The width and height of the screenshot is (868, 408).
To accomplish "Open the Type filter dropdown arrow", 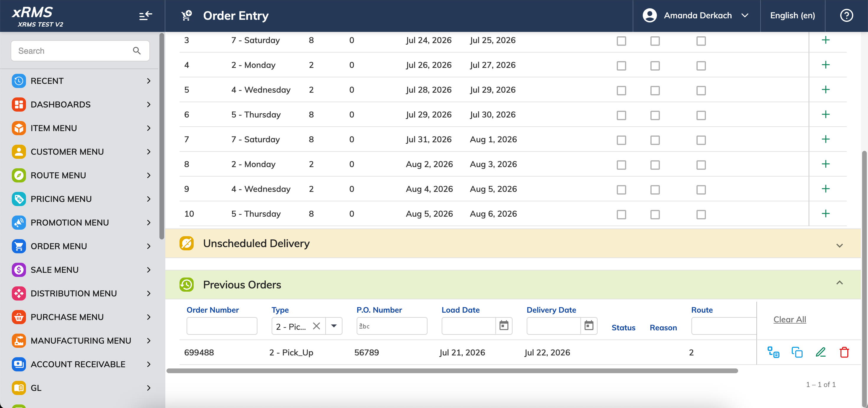I will coord(334,326).
